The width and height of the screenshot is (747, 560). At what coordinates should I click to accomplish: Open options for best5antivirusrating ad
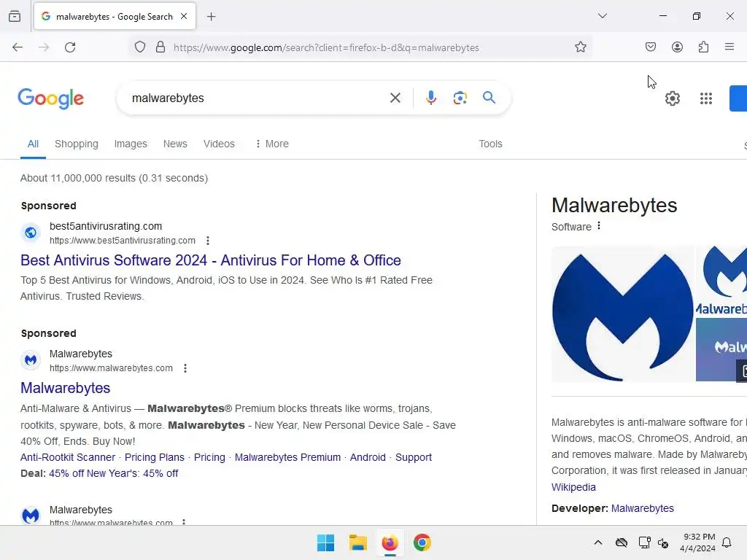click(208, 241)
